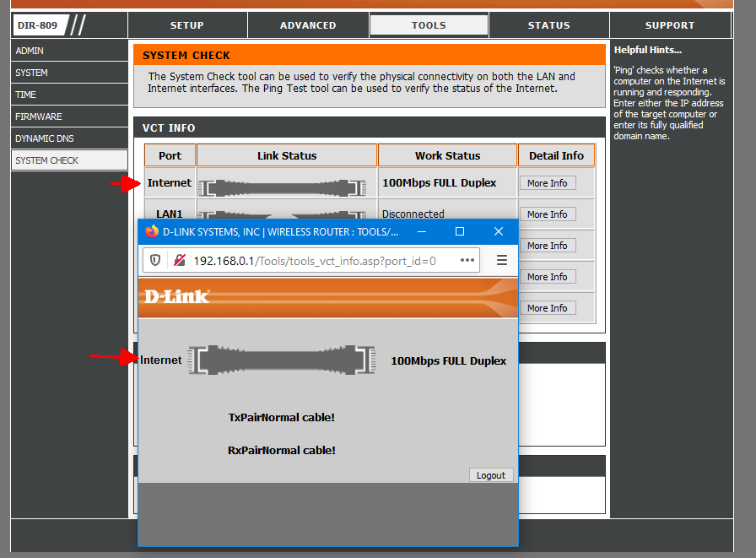Image resolution: width=756 pixels, height=558 pixels.
Task: Click the Internet cable image in popup
Action: 282,360
